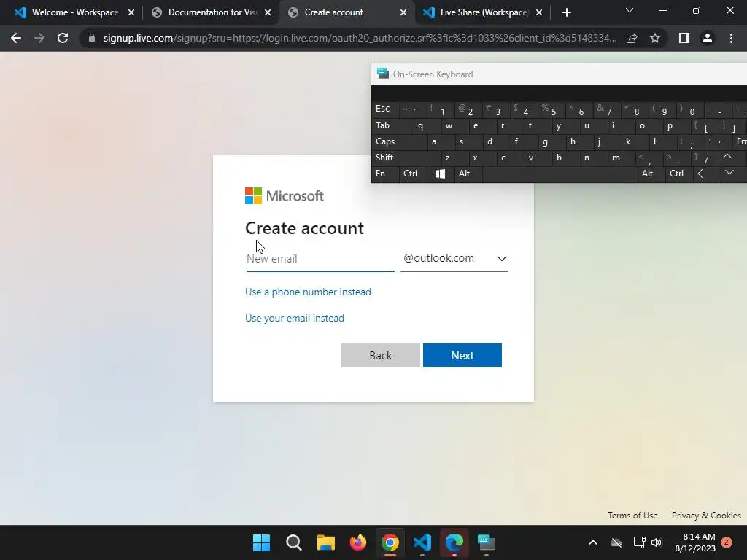Screen dimensions: 747x560
Task: Click the lock icon in address bar
Action: point(92,38)
